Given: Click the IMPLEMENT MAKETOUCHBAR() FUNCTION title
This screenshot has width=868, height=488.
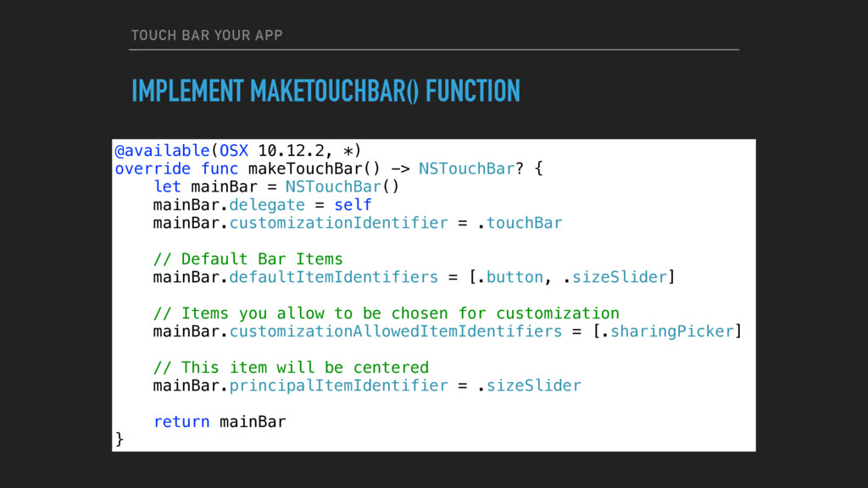Looking at the screenshot, I should coord(325,91).
